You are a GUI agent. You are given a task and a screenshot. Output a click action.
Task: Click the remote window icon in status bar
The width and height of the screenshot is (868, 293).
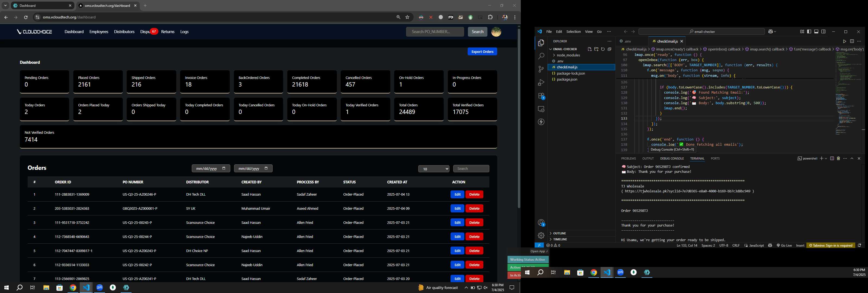click(x=539, y=246)
